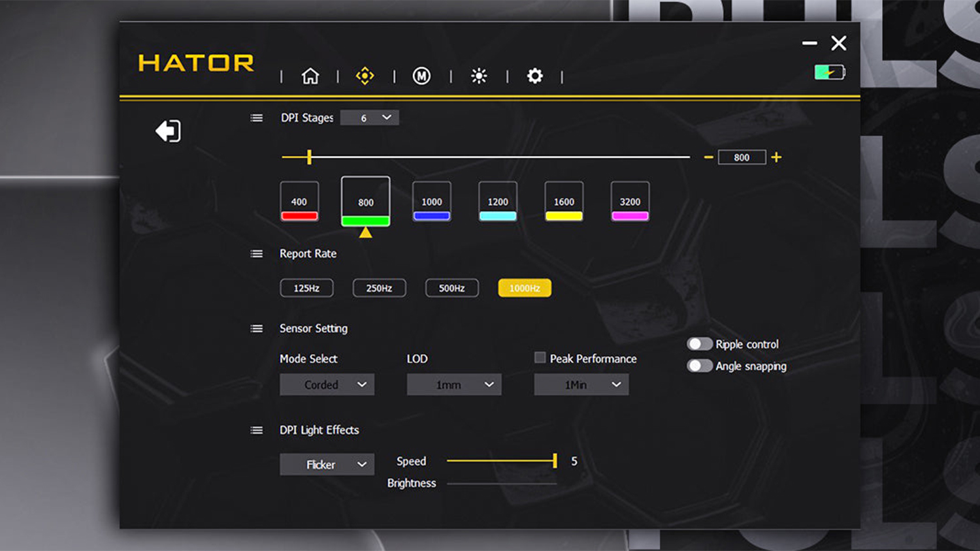Viewport: 980px width, 551px height.
Task: Open the Flicker light effect dropdown
Action: click(x=327, y=464)
